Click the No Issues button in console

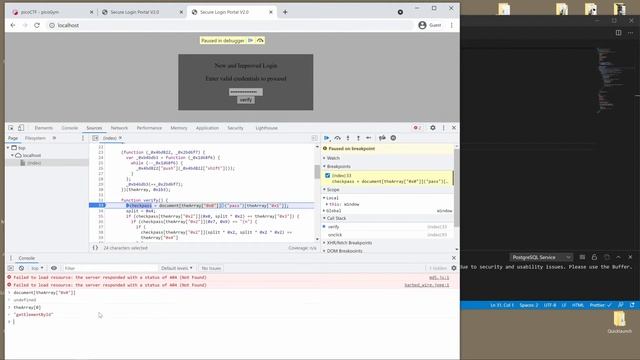(x=211, y=268)
